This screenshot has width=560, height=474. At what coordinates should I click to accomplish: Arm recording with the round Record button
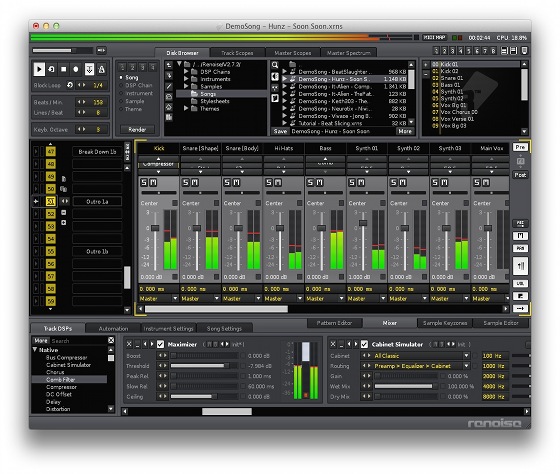[x=76, y=69]
